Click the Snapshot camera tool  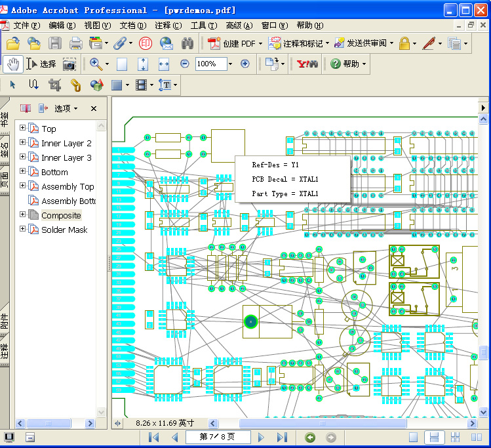pos(69,64)
